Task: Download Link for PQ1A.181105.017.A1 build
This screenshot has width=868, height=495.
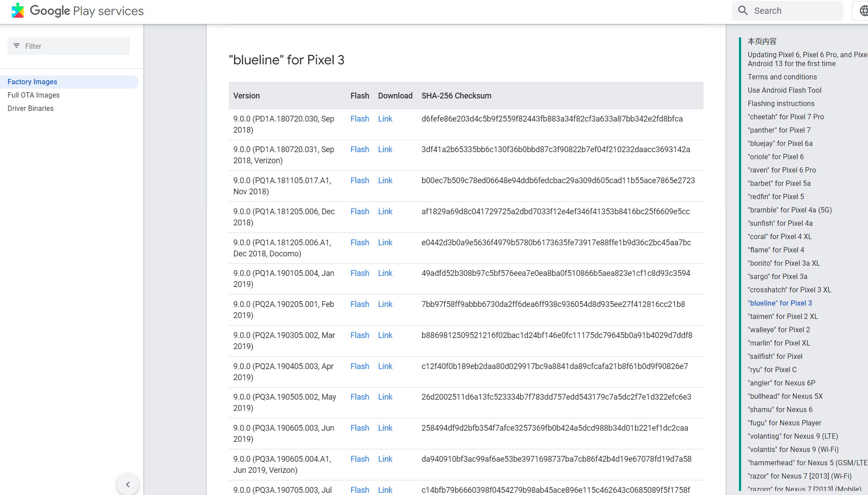Action: [385, 181]
